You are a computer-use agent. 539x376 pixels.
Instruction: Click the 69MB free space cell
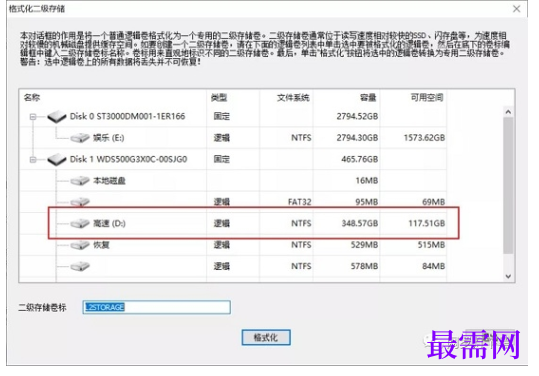(x=433, y=202)
